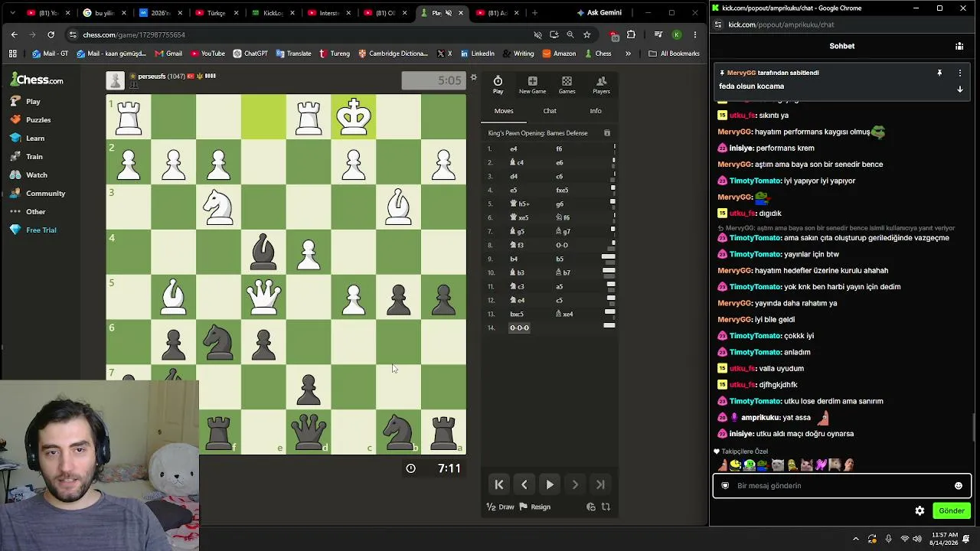Open the Play timer icon in game panel
Viewport: 980px width, 551px height.
(x=498, y=81)
